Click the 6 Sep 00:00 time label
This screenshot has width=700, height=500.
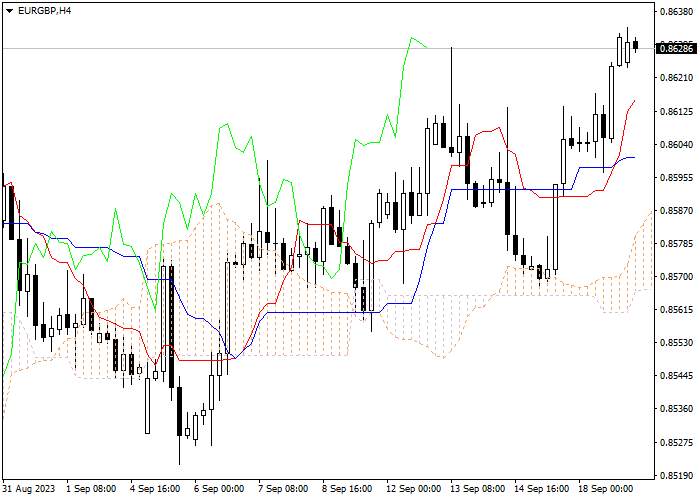coord(219,488)
